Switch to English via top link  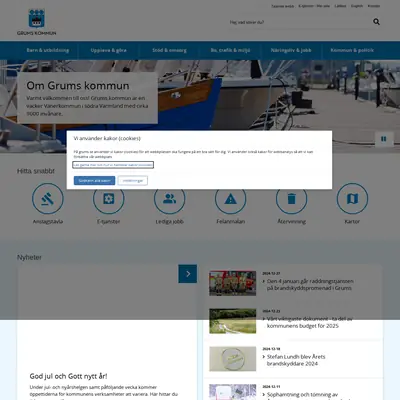point(357,6)
